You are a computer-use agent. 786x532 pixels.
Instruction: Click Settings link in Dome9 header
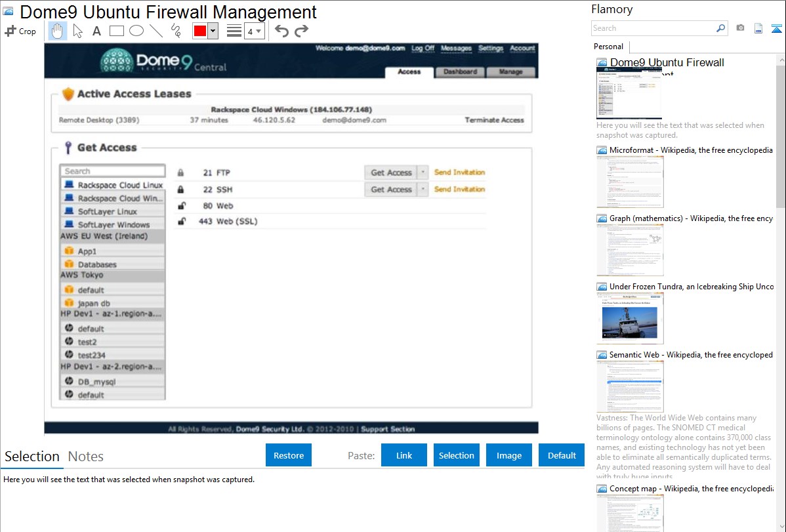(x=491, y=48)
